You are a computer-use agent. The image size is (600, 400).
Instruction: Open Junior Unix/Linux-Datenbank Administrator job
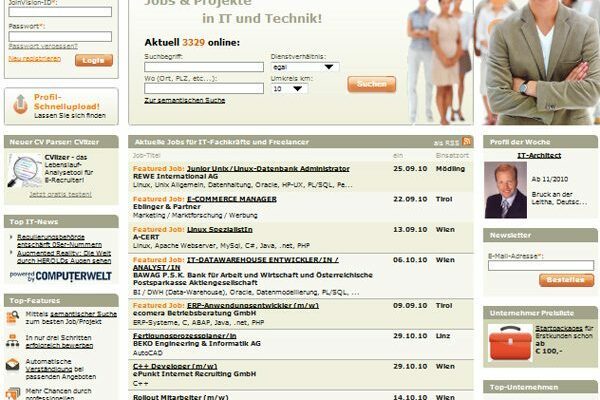pos(268,168)
